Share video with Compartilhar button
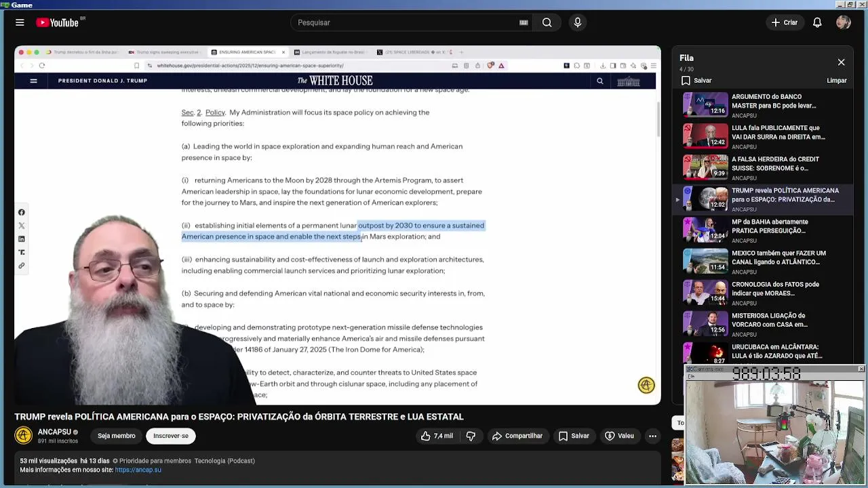The image size is (868, 488). [517, 436]
